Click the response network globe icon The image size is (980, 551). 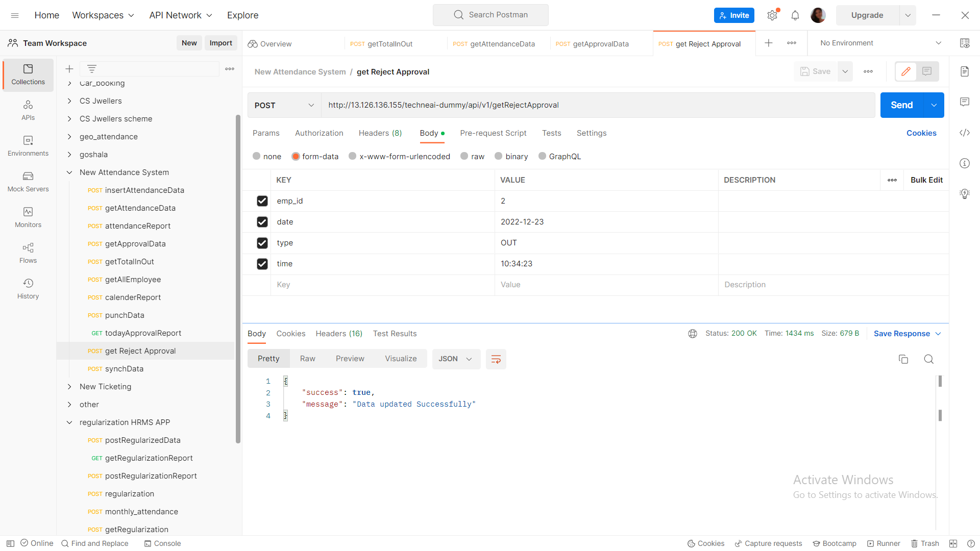click(693, 334)
